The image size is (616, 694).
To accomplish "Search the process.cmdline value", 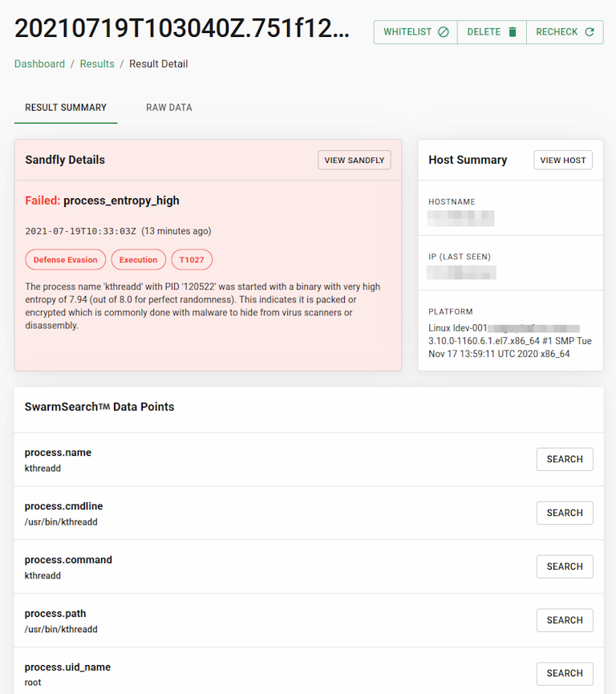I will [x=564, y=513].
